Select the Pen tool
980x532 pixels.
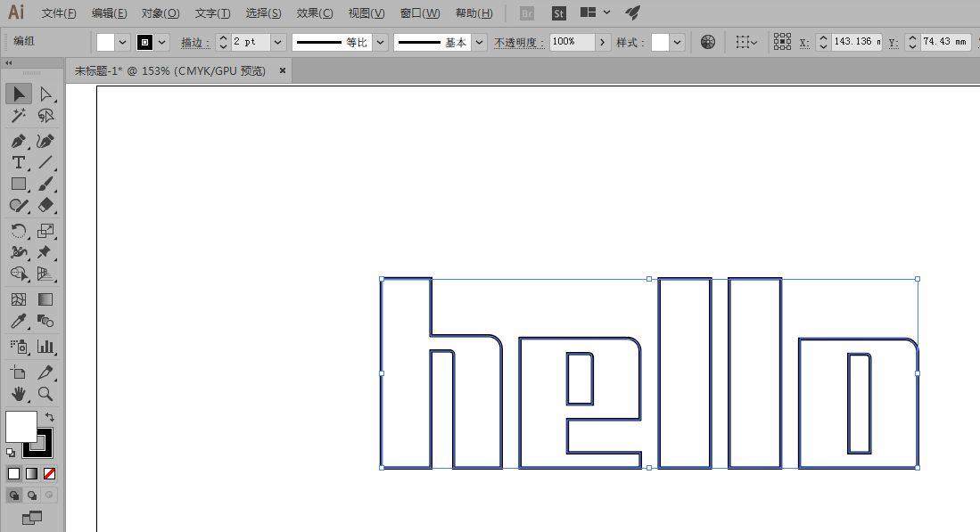click(19, 141)
